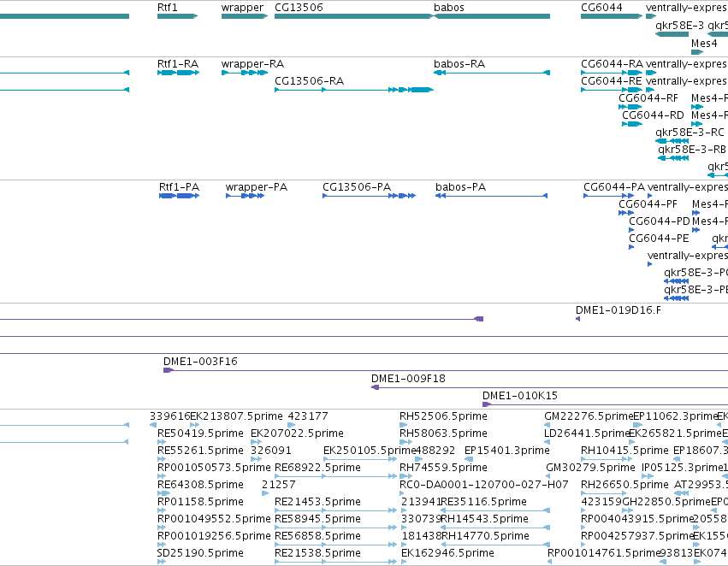Click the RE21453.5prime EST label

317,503
